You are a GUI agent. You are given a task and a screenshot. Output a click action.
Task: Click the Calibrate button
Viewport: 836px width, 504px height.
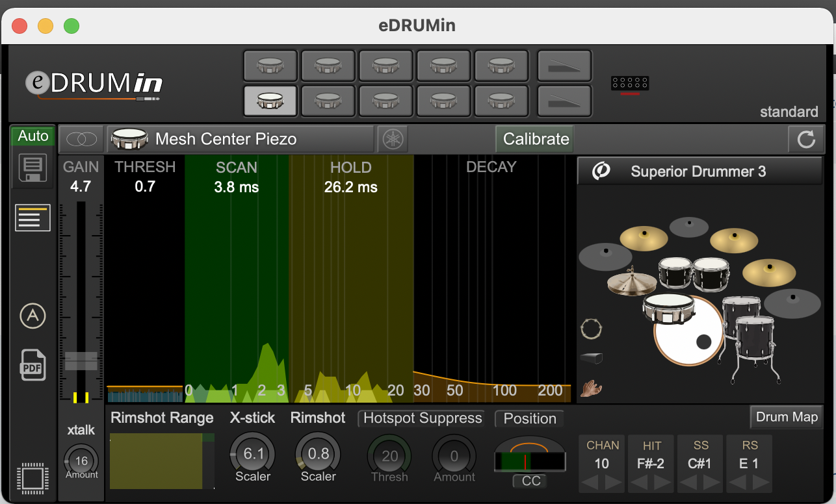tap(536, 139)
